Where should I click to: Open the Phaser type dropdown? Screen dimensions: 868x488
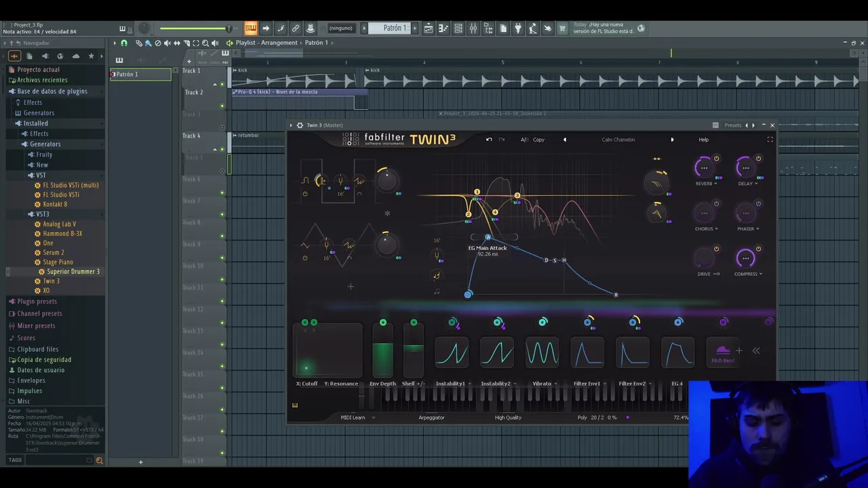point(757,229)
